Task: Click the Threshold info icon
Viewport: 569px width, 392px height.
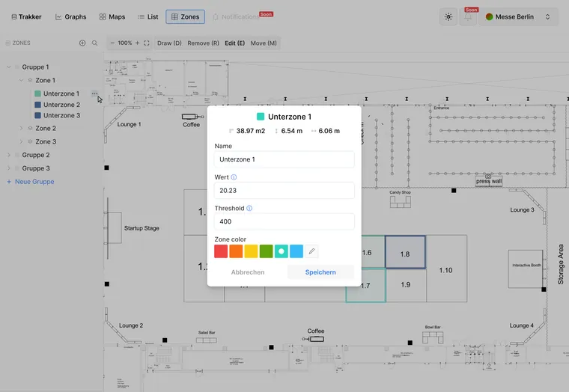Action: point(249,208)
